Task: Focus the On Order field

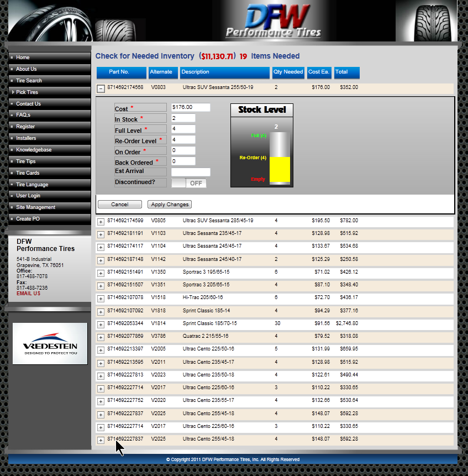Action: pyautogui.click(x=183, y=150)
